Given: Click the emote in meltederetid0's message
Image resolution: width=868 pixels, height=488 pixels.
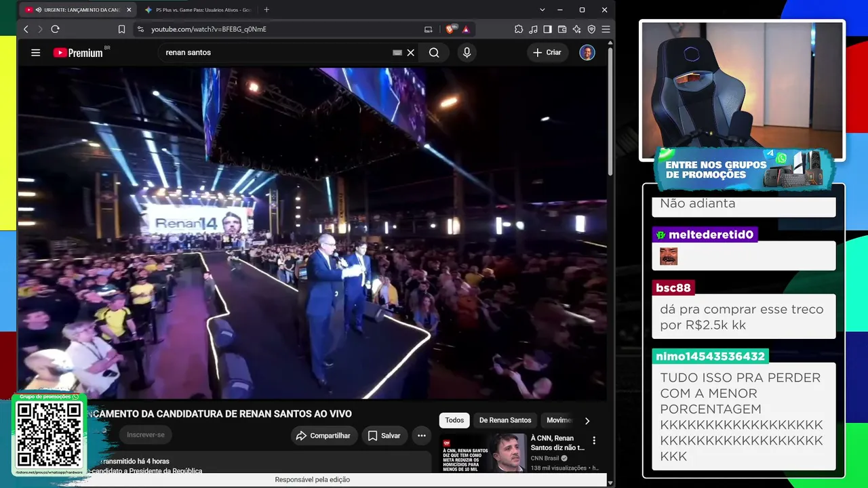Looking at the screenshot, I should [669, 256].
